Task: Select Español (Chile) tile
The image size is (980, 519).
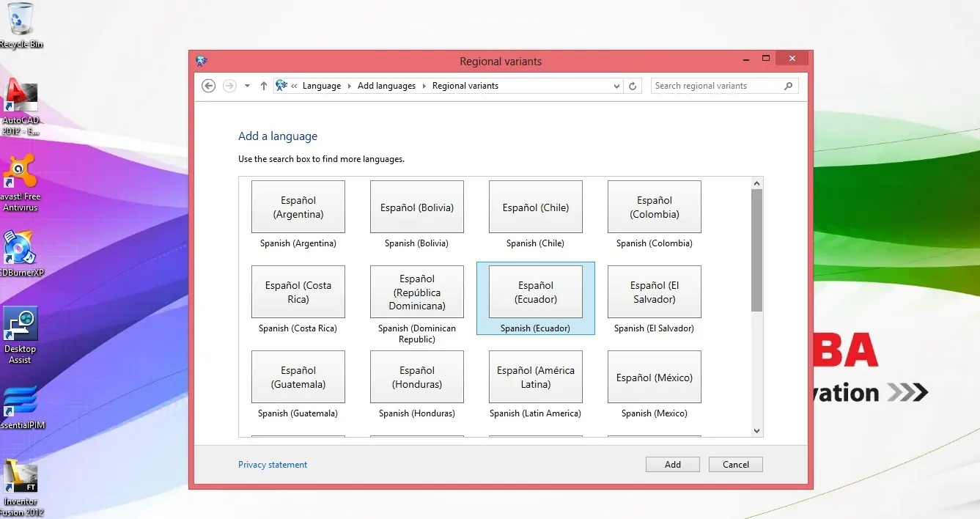Action: 536,207
